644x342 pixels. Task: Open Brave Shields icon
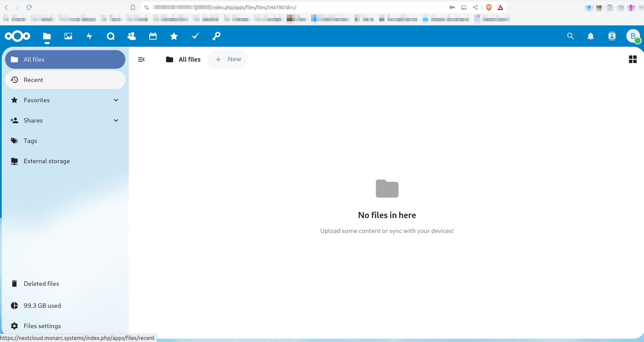tap(489, 7)
